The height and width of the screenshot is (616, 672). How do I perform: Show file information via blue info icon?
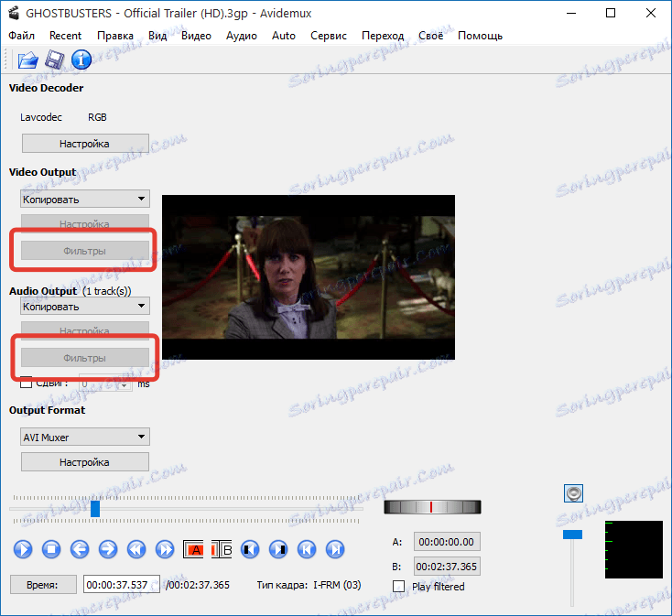(81, 59)
